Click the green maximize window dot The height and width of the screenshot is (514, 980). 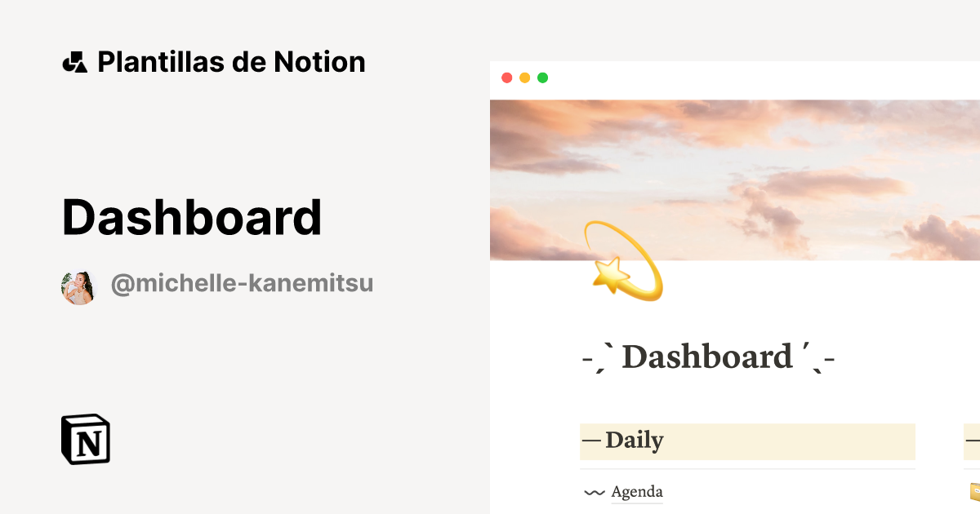[x=542, y=78]
